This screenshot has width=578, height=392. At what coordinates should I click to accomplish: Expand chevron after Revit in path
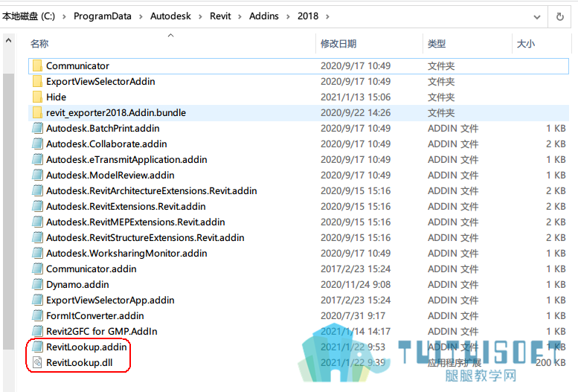tap(240, 16)
